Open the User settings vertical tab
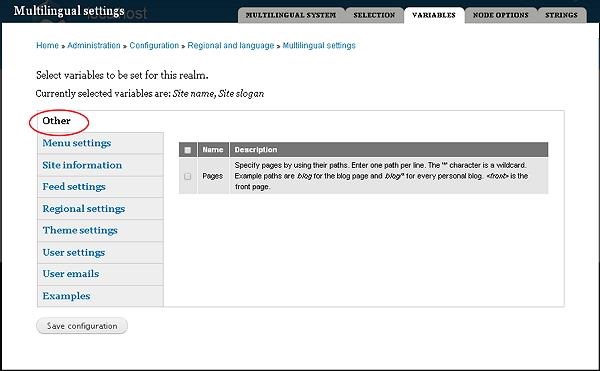Viewport: 600px width, 371px height. coord(100,252)
